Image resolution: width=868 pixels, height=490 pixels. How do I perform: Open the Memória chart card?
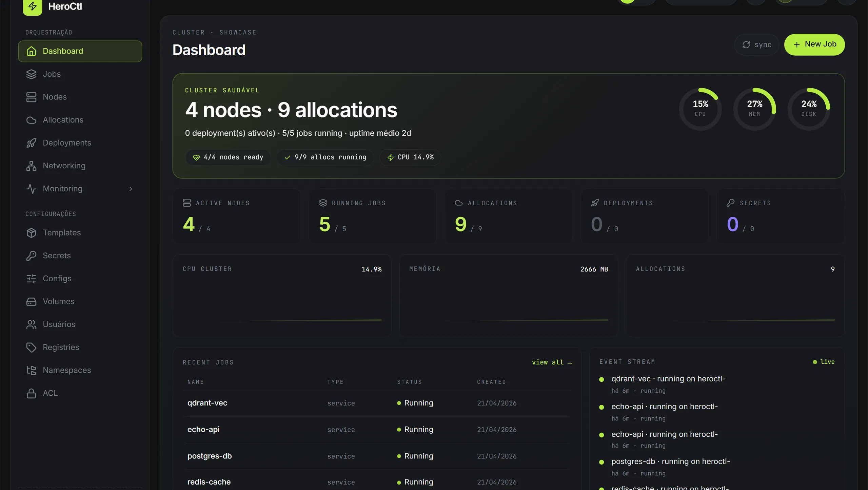point(509,296)
